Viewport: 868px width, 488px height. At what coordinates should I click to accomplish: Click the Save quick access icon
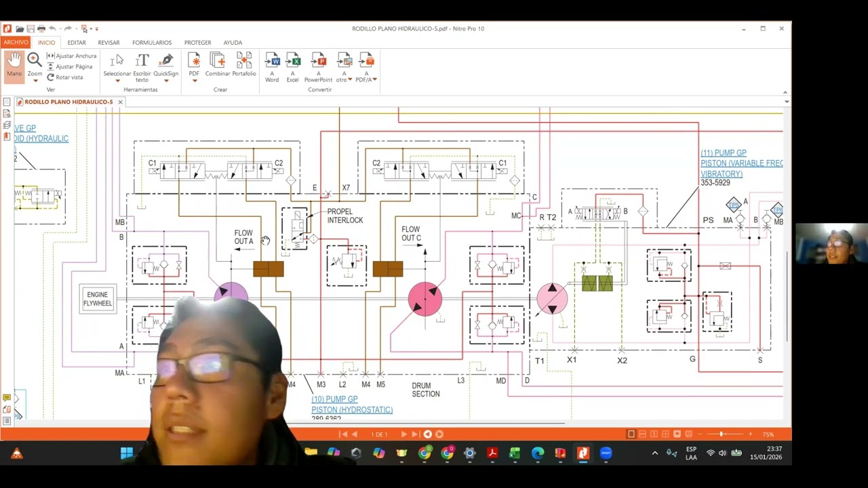(x=31, y=28)
